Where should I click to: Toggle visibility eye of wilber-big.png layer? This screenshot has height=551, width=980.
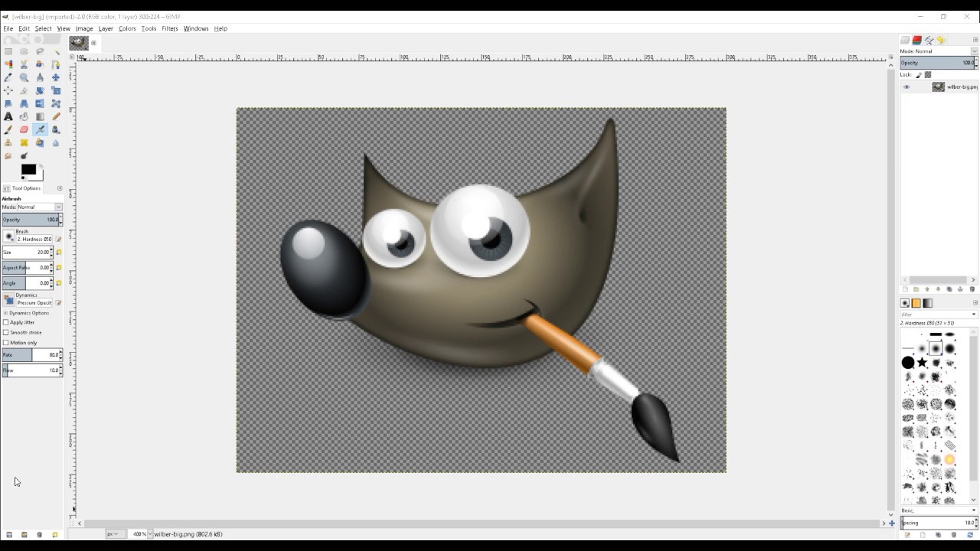[x=906, y=87]
